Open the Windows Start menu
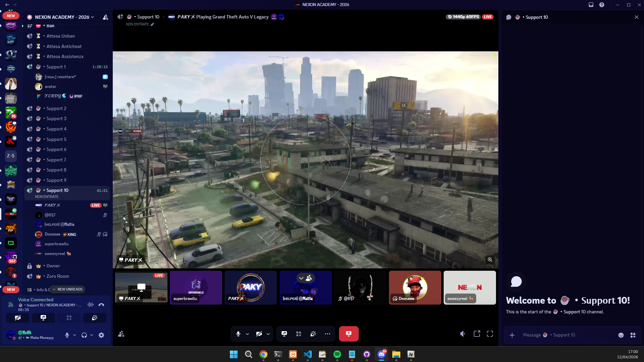The width and height of the screenshot is (644, 362). [234, 354]
